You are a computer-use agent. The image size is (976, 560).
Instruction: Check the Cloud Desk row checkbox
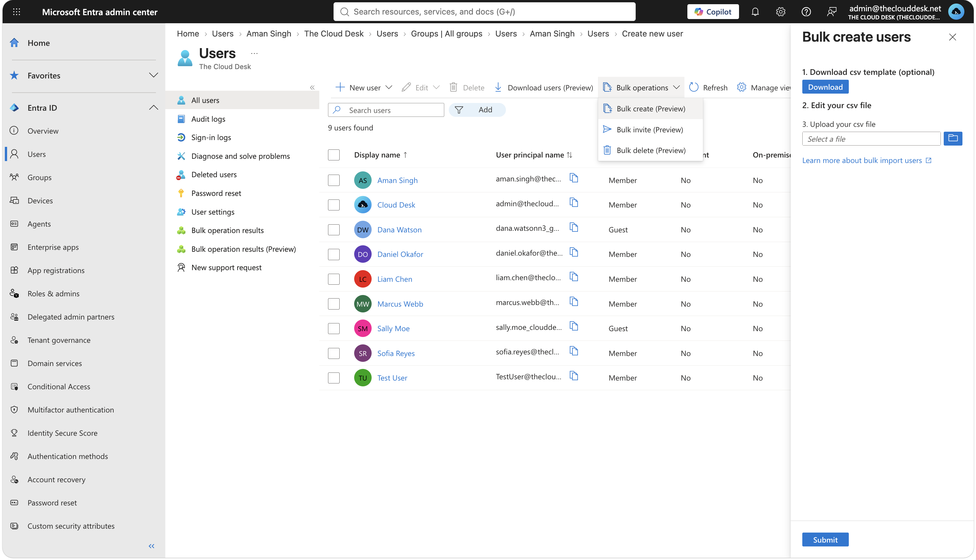pos(334,205)
